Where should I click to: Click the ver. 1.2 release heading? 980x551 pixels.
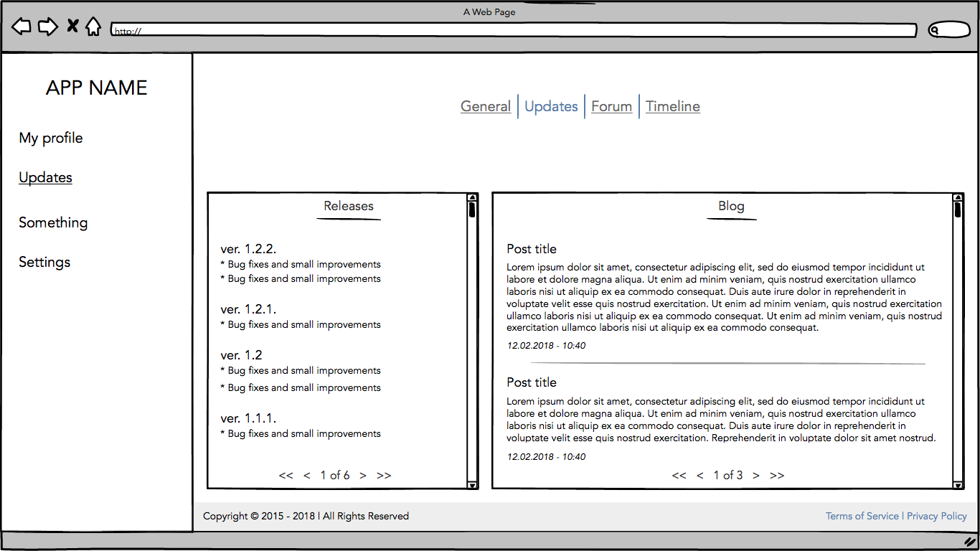point(241,355)
